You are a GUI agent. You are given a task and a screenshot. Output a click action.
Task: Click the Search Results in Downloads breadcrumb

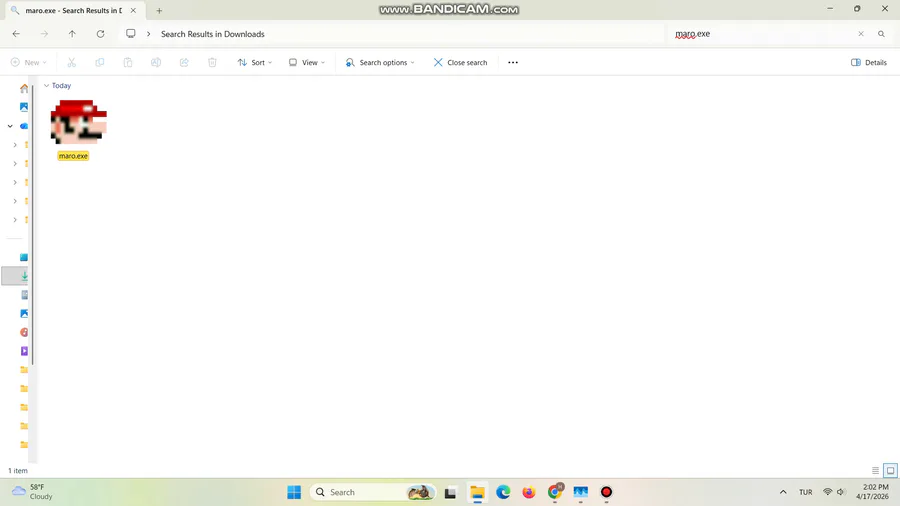click(x=212, y=34)
